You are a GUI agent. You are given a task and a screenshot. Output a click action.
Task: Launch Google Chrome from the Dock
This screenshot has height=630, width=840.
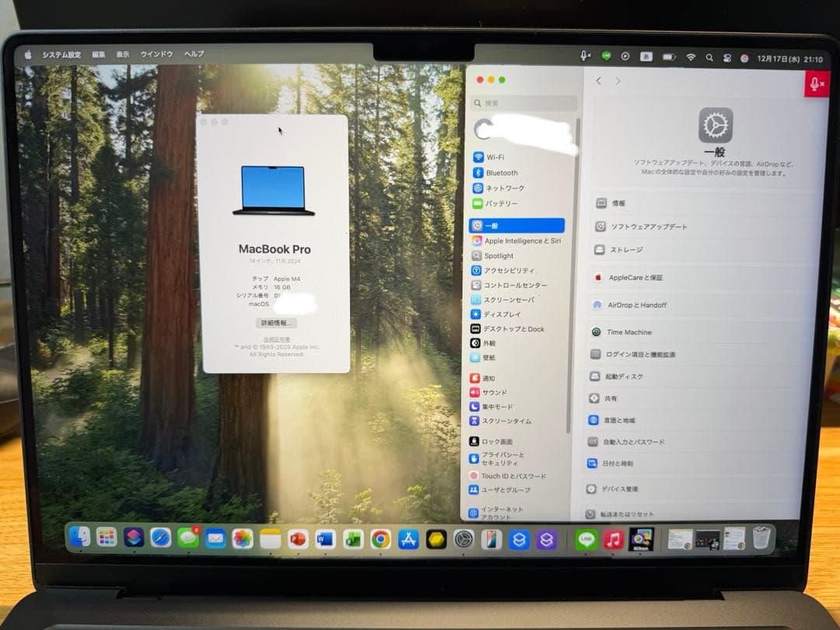tap(380, 538)
